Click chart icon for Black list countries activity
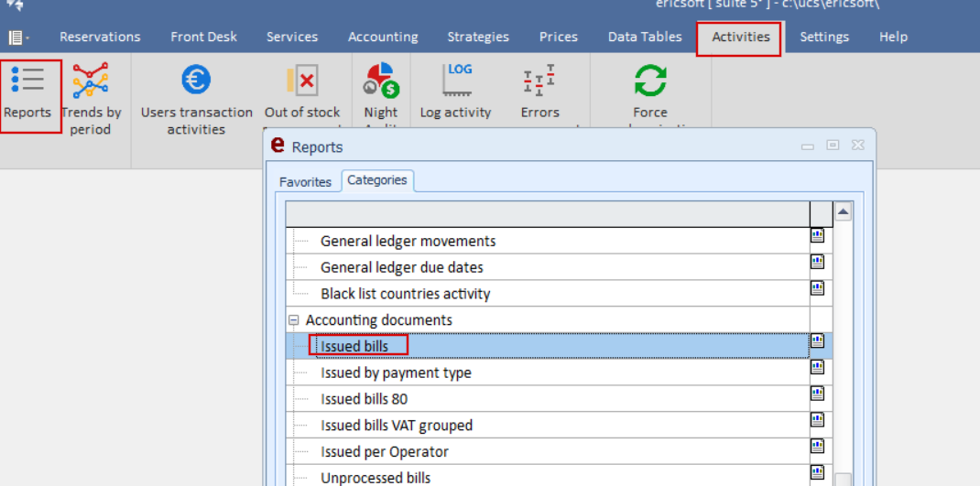980x486 pixels. [818, 287]
